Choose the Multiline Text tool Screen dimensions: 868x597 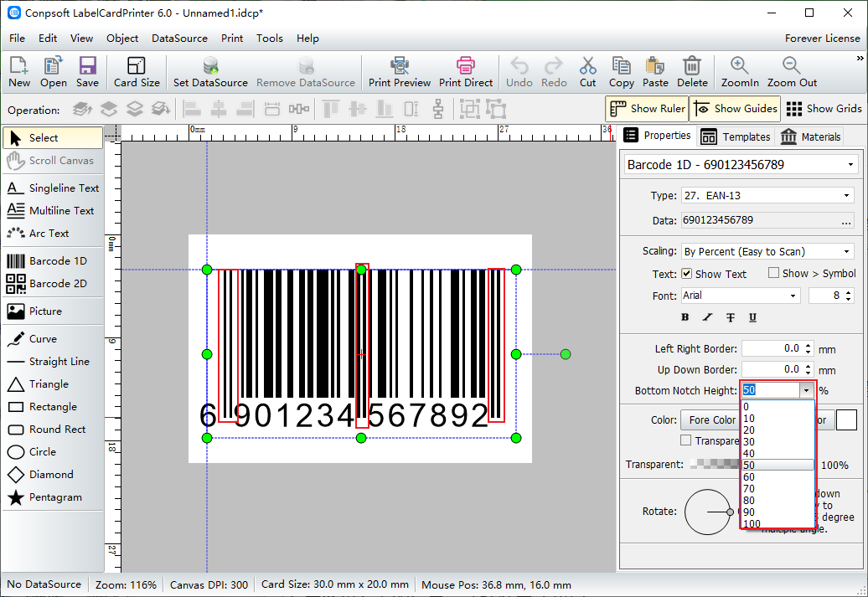click(x=53, y=210)
